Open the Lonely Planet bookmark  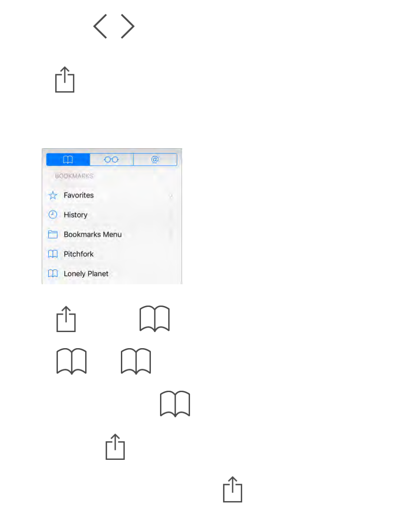[112, 274]
